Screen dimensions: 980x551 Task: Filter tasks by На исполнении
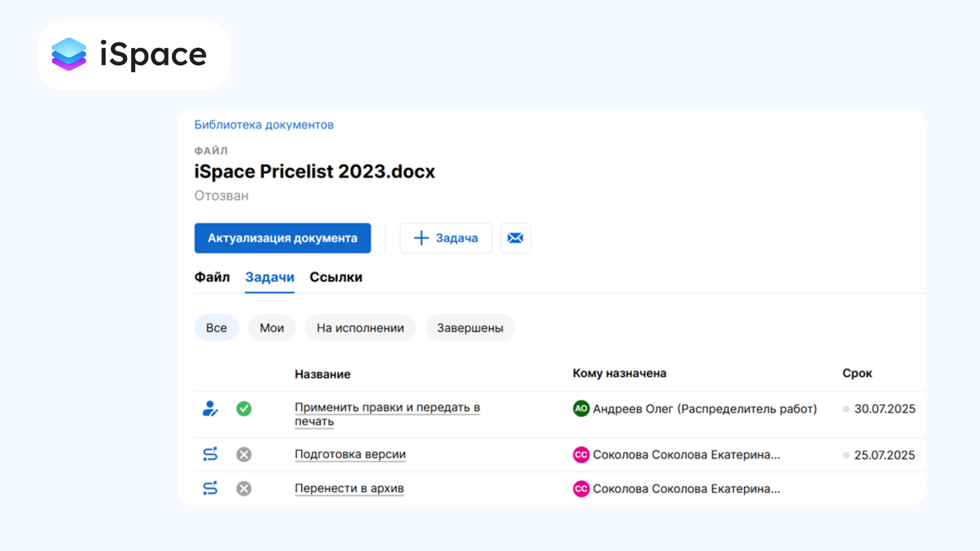click(x=360, y=328)
